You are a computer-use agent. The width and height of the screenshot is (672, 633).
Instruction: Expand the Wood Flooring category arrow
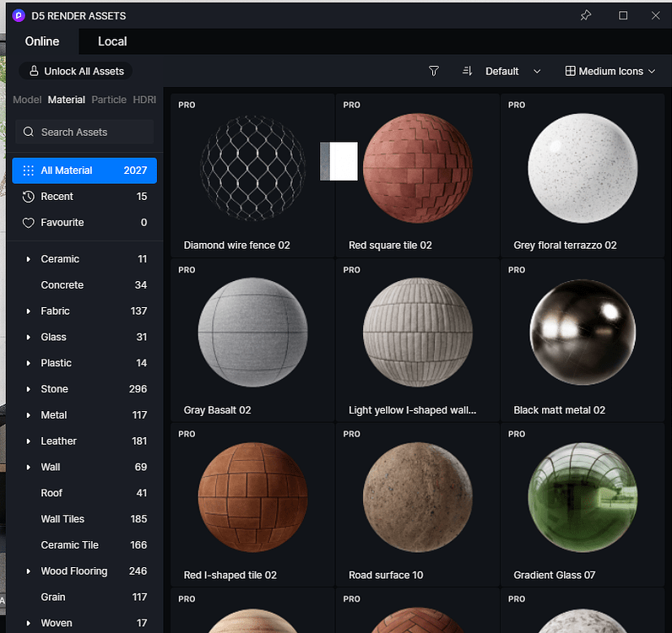pos(29,571)
